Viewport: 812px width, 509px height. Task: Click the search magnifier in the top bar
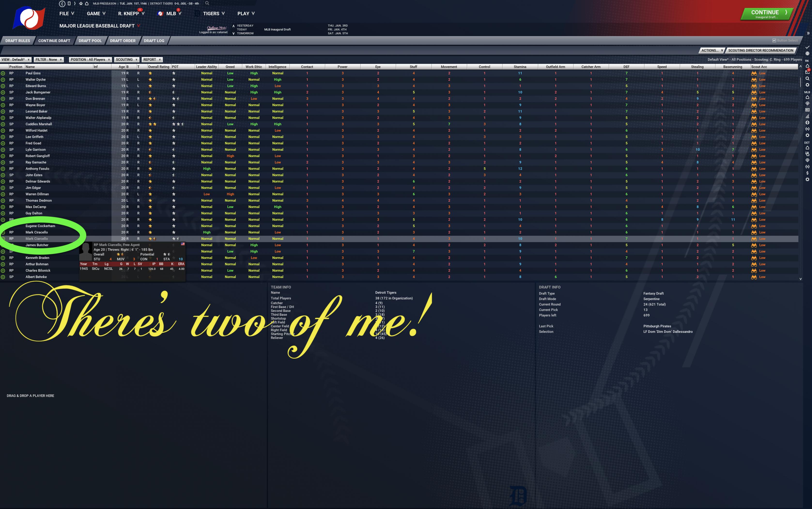[207, 3]
